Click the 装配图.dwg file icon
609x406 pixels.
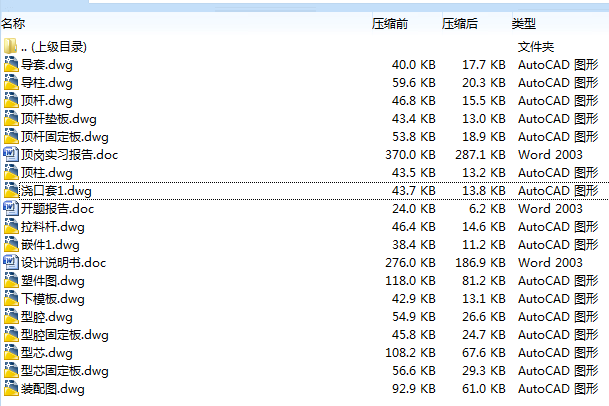coord(11,389)
